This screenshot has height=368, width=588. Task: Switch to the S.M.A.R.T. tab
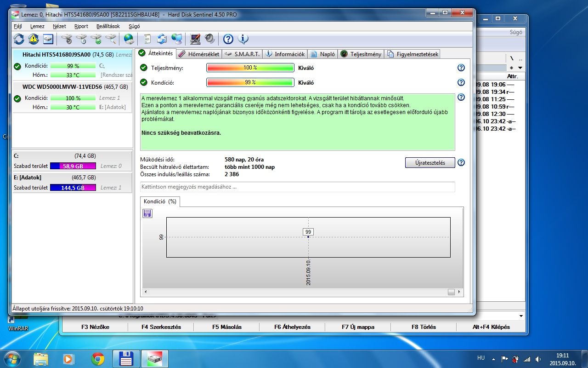[243, 54]
